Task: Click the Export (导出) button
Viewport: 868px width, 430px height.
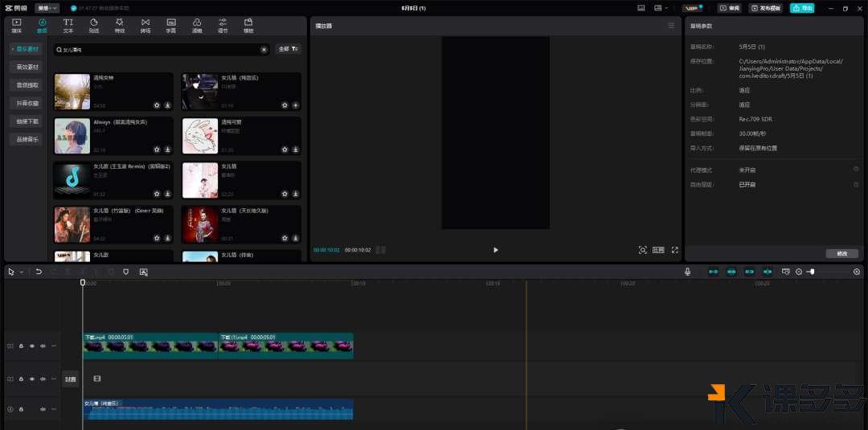Action: [x=802, y=8]
